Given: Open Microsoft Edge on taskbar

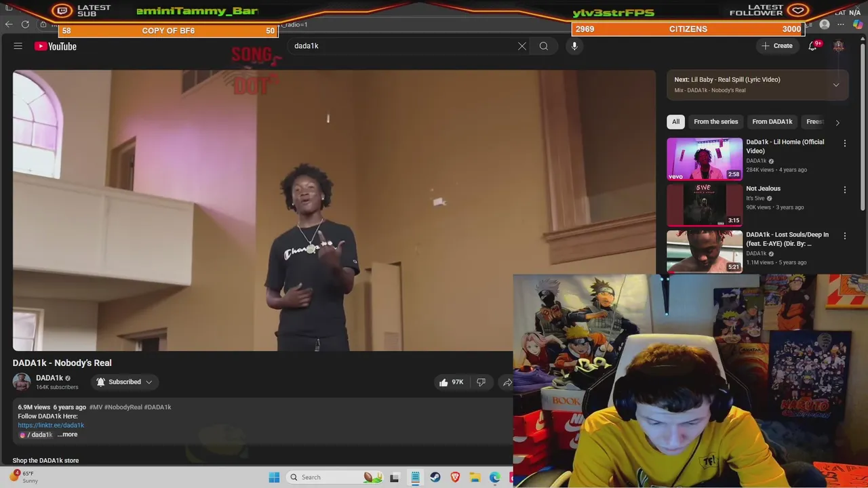Looking at the screenshot, I should [x=495, y=477].
